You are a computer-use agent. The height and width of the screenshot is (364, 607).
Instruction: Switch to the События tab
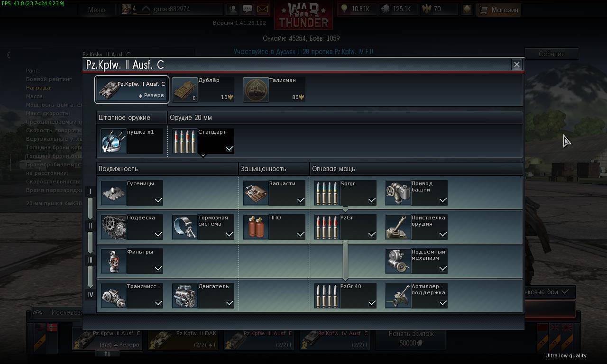pos(552,54)
